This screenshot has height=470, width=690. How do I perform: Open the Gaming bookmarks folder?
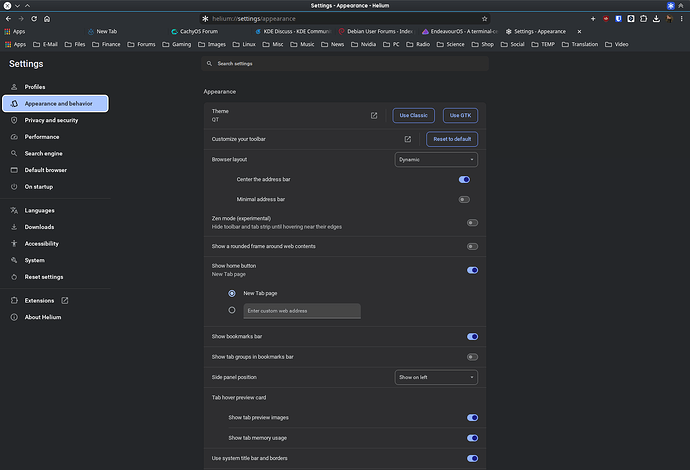pyautogui.click(x=176, y=44)
